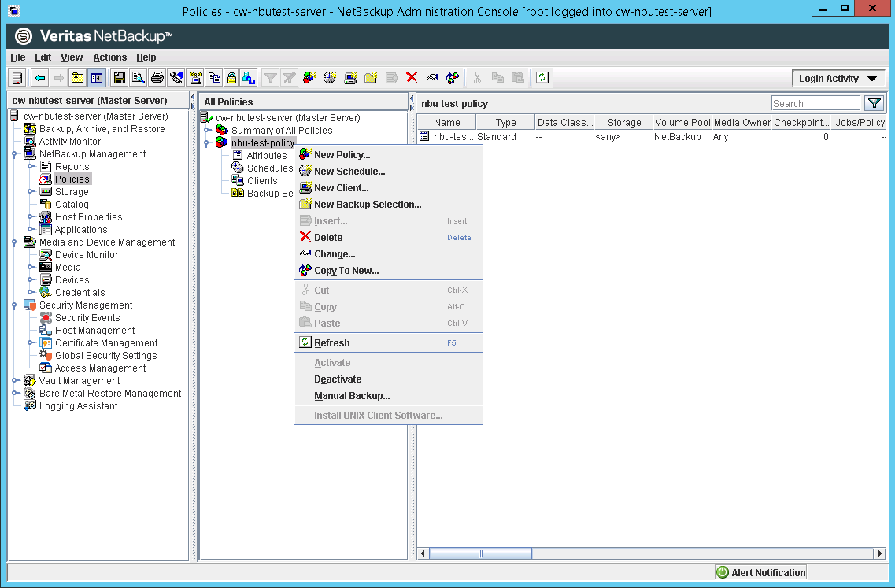Click inside the Search field
This screenshot has width=895, height=588.
[815, 102]
